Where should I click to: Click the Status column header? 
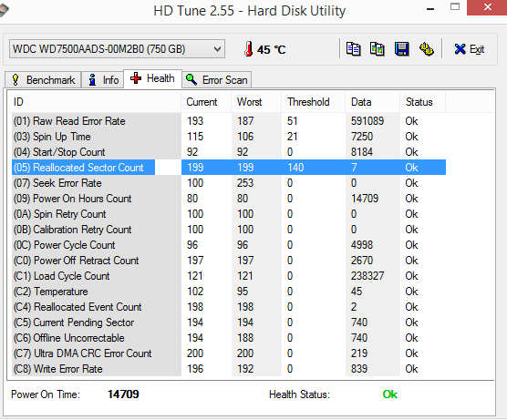(423, 102)
